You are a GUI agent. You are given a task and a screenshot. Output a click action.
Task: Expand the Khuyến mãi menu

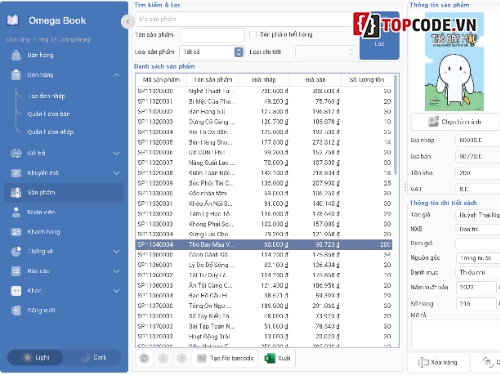point(116,173)
